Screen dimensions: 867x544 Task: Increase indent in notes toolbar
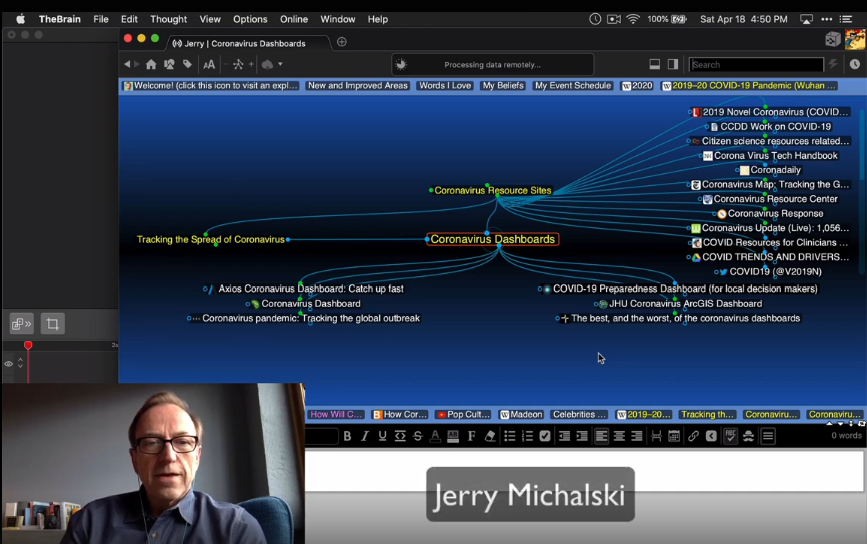click(582, 436)
